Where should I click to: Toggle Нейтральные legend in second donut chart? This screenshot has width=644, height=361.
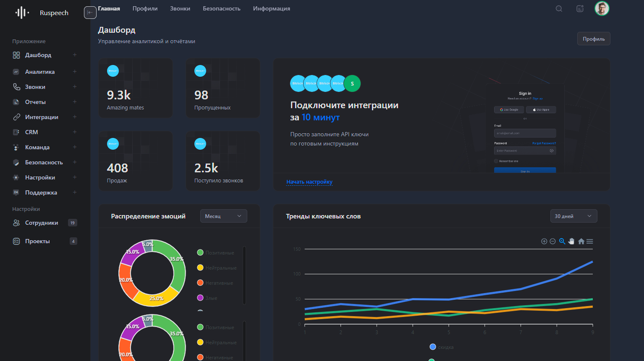click(x=217, y=342)
